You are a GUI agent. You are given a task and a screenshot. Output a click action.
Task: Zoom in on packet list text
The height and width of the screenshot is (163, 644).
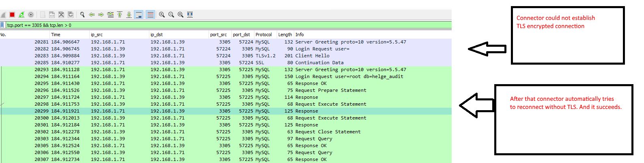(x=162, y=15)
